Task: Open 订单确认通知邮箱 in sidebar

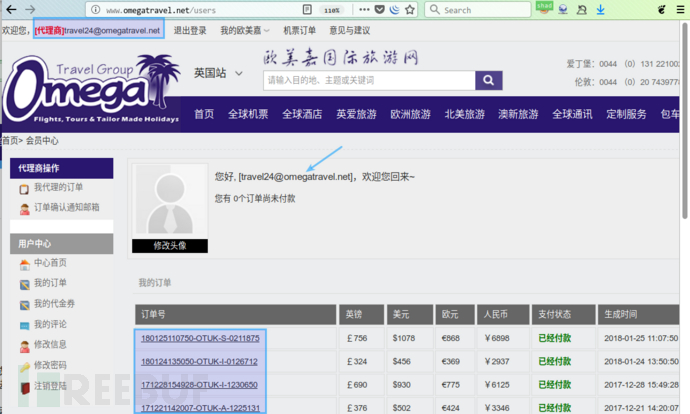Action: [67, 207]
